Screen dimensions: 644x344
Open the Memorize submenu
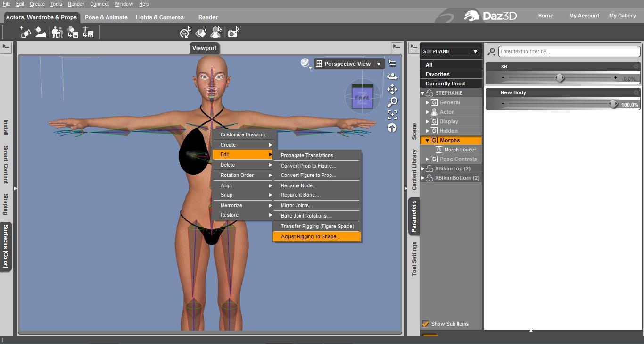tap(243, 205)
